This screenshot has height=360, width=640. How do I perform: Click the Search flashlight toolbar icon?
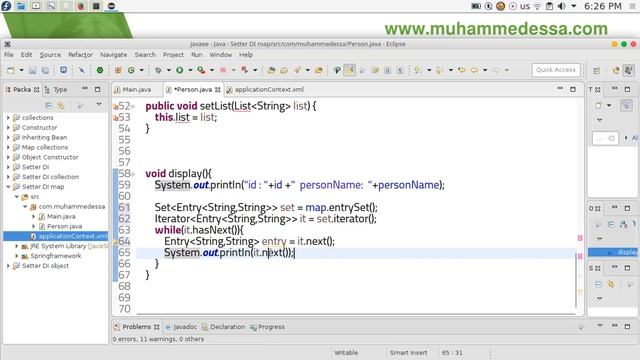point(297,70)
